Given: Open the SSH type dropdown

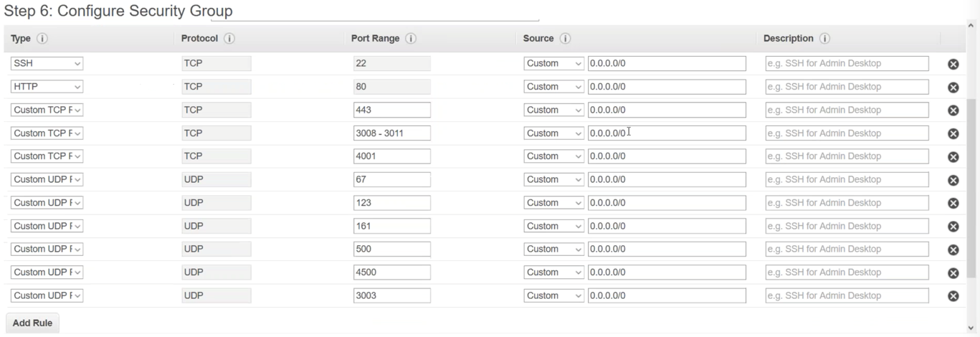Looking at the screenshot, I should (47, 64).
